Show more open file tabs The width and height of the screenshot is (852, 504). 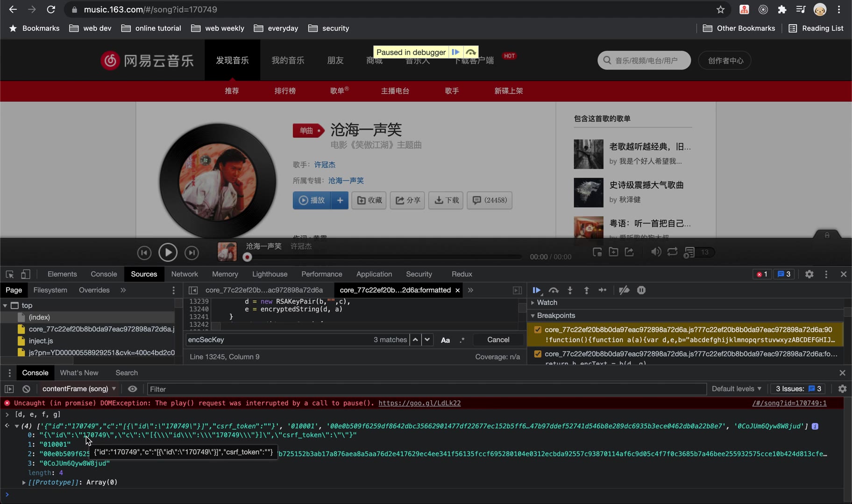tap(470, 290)
